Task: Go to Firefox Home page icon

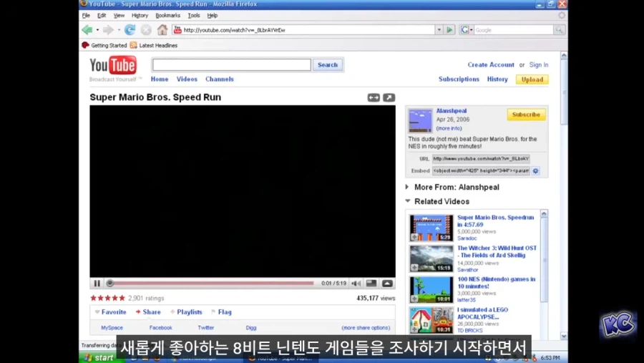Action: (x=162, y=29)
